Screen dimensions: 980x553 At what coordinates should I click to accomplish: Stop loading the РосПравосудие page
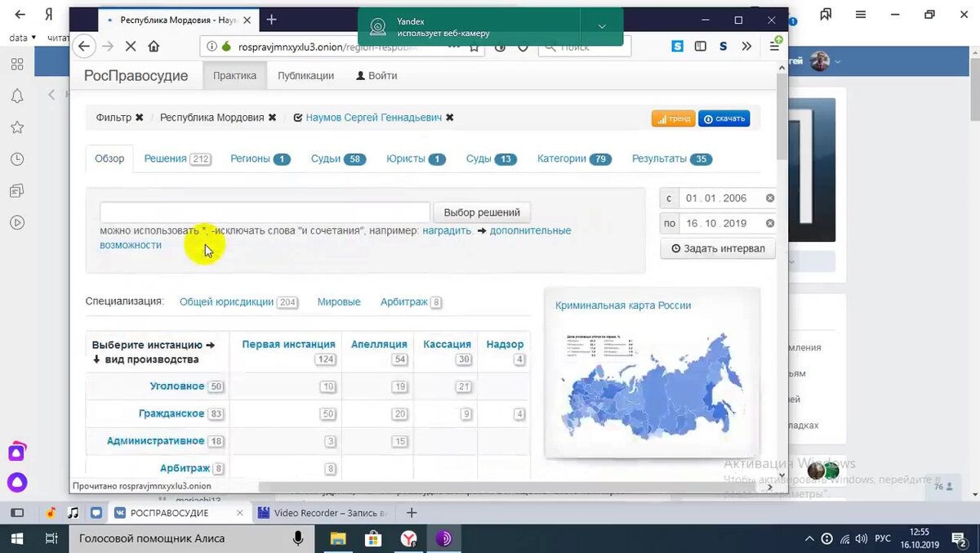pyautogui.click(x=130, y=47)
